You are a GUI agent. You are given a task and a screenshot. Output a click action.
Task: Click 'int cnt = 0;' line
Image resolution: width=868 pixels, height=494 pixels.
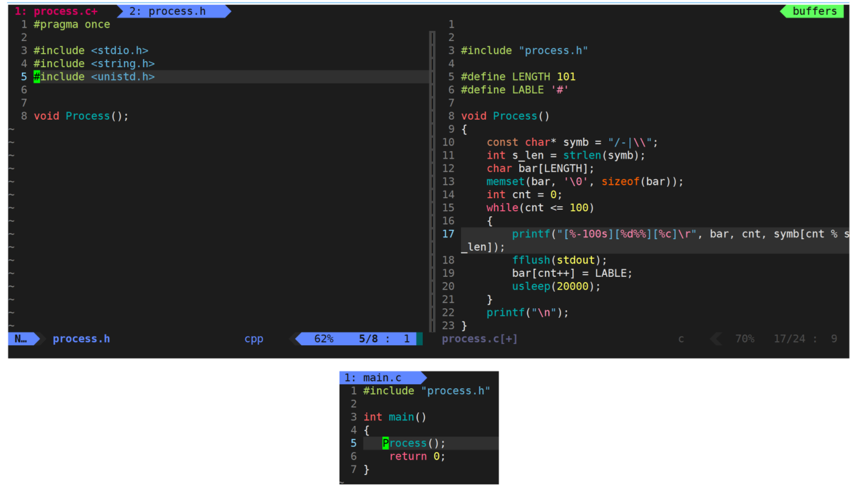click(x=524, y=195)
